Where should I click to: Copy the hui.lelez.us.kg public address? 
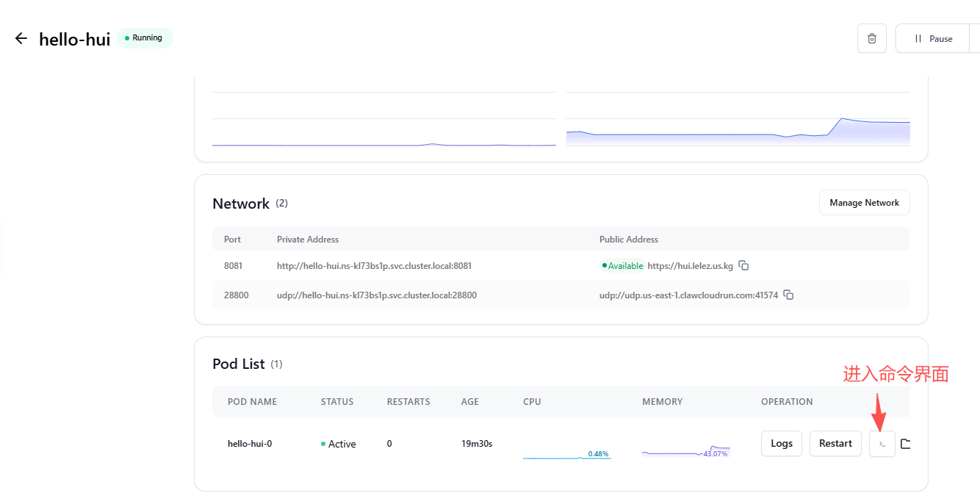pos(743,266)
